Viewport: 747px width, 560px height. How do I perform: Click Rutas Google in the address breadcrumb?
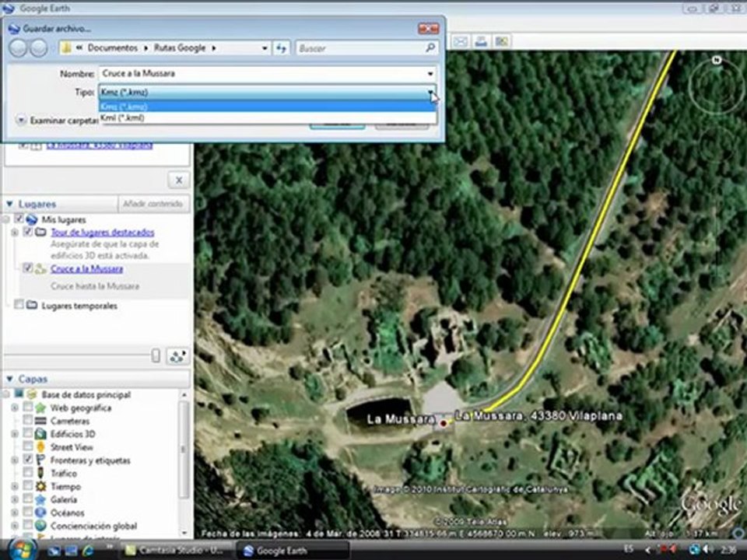coord(180,48)
